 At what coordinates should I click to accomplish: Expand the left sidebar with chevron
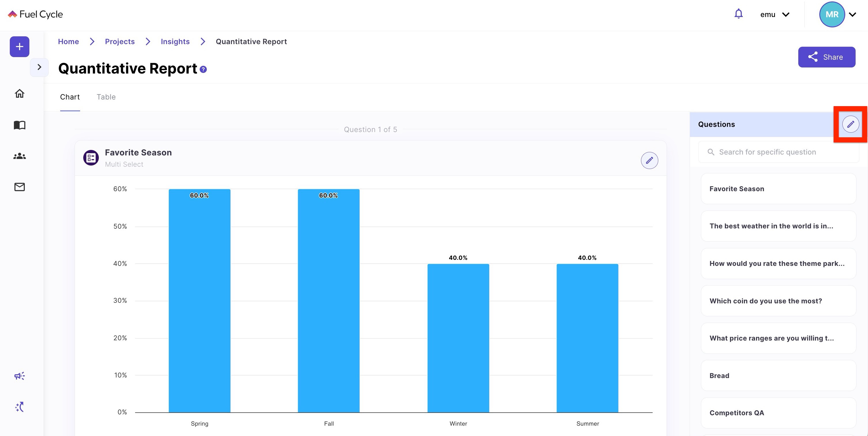point(39,67)
